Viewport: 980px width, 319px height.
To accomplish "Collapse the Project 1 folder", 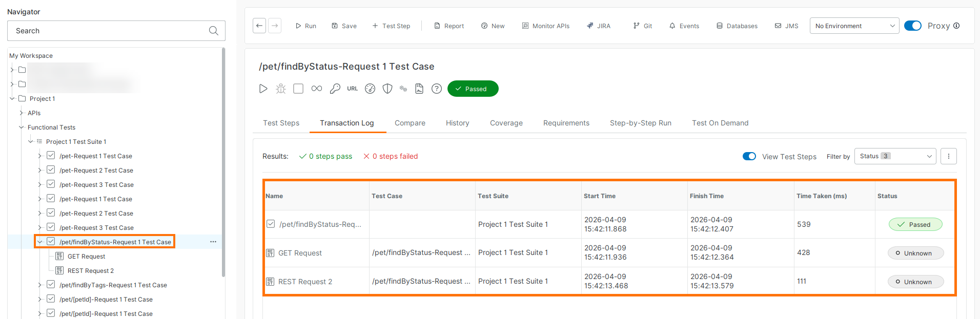I will [x=12, y=98].
